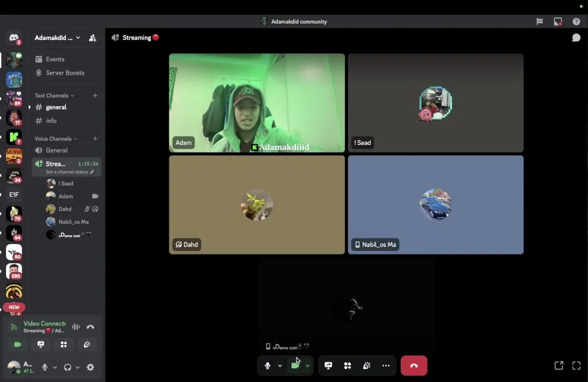The image size is (588, 382).
Task: Share screen from sidebar voice panel
Action: [x=41, y=344]
